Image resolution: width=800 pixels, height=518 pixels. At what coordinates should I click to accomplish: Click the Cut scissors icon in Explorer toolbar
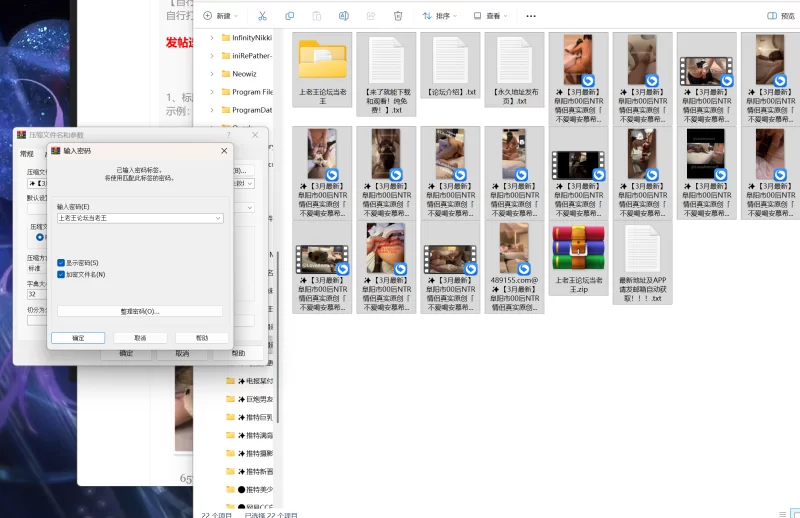coord(262,16)
